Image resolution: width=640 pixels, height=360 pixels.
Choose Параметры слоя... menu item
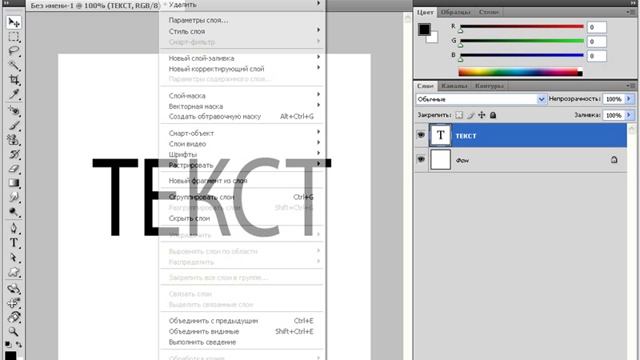pyautogui.click(x=244, y=20)
